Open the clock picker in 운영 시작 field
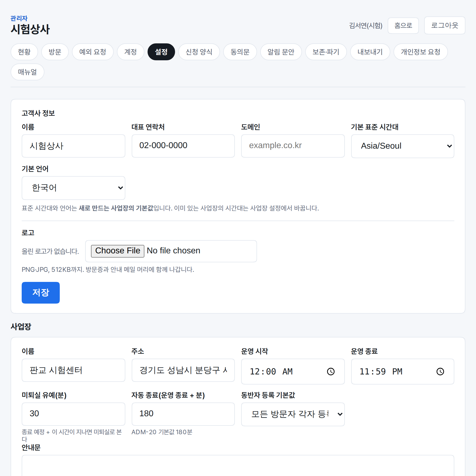Screen dimensions: 476x476 pos(331,372)
